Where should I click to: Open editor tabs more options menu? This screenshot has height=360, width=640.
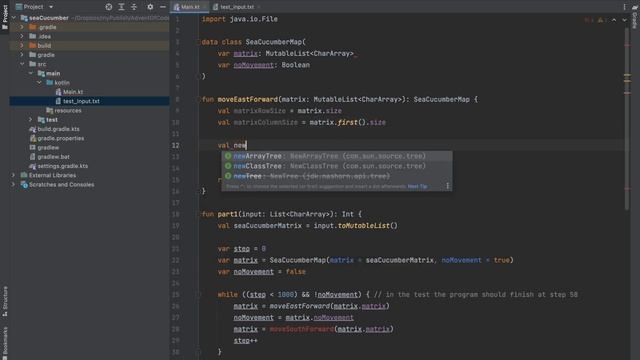pos(624,7)
